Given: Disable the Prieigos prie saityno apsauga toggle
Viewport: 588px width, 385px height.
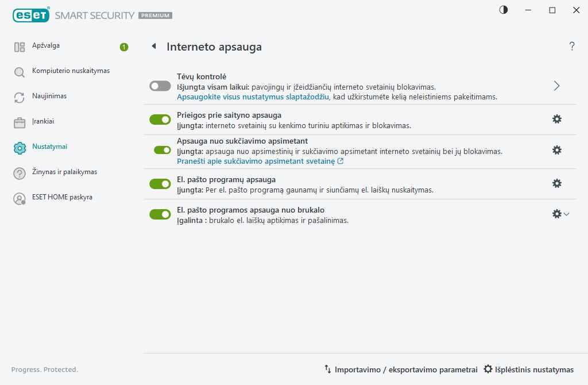Looking at the screenshot, I should click(x=160, y=119).
